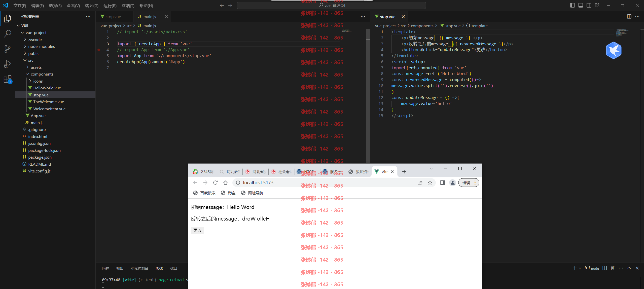644x289 pixels.
Task: Collapse the src folder
Action: pos(55,60)
